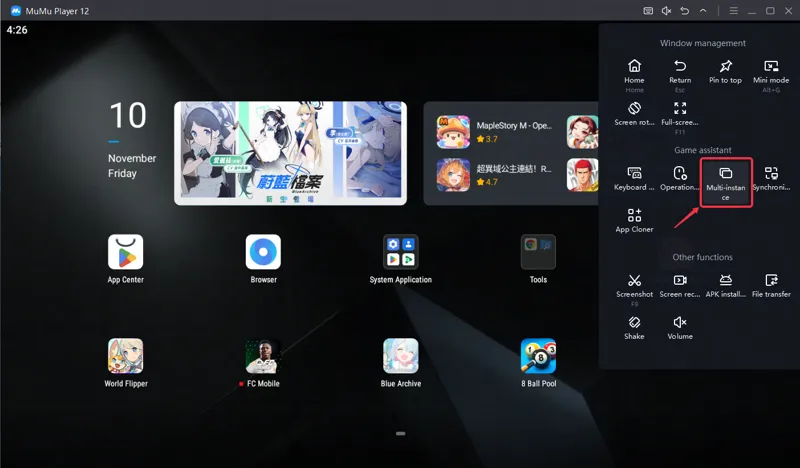Open the Synchronizer tool
Image resolution: width=800 pixels, height=468 pixels.
pyautogui.click(x=771, y=179)
